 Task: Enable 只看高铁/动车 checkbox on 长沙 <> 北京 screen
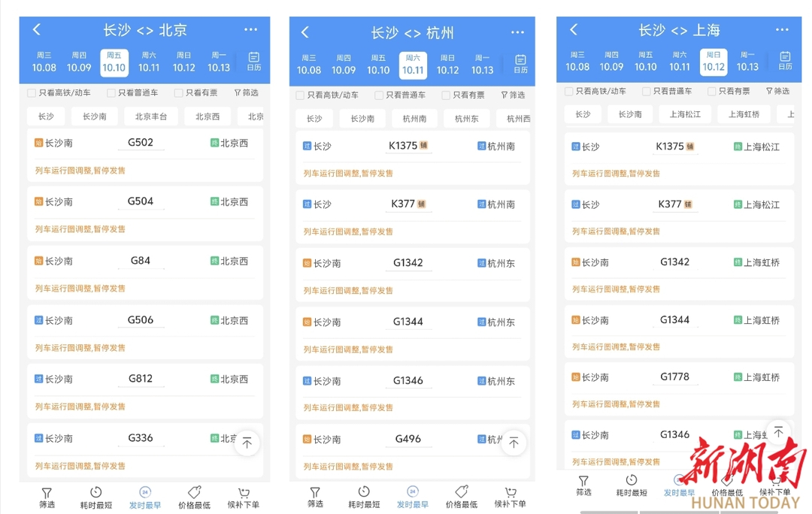tap(32, 93)
